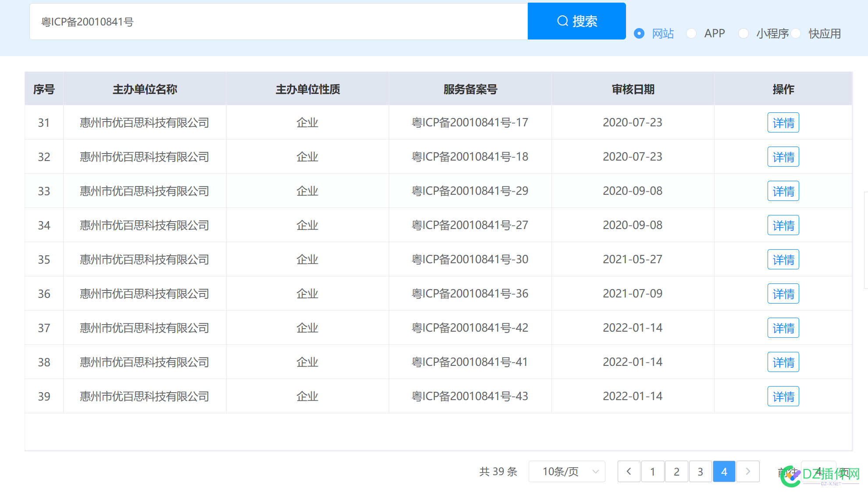
Task: Click the blue 搜索 search button
Action: point(576,21)
